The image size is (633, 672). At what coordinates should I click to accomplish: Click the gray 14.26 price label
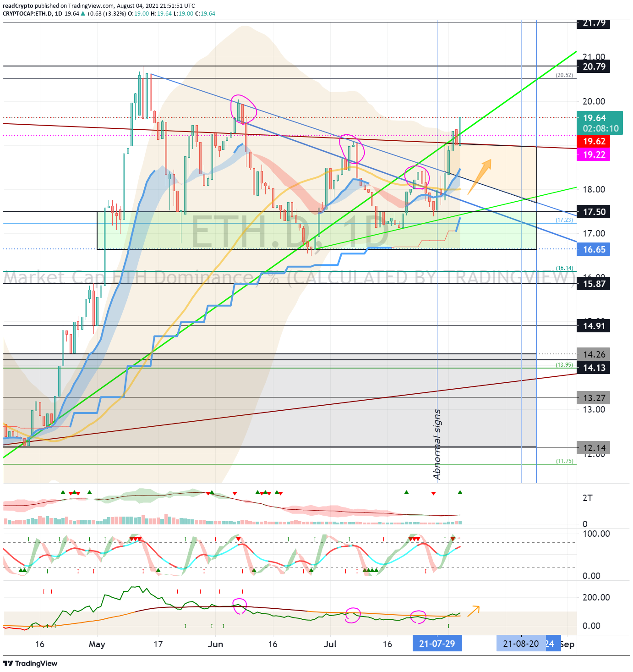[594, 354]
